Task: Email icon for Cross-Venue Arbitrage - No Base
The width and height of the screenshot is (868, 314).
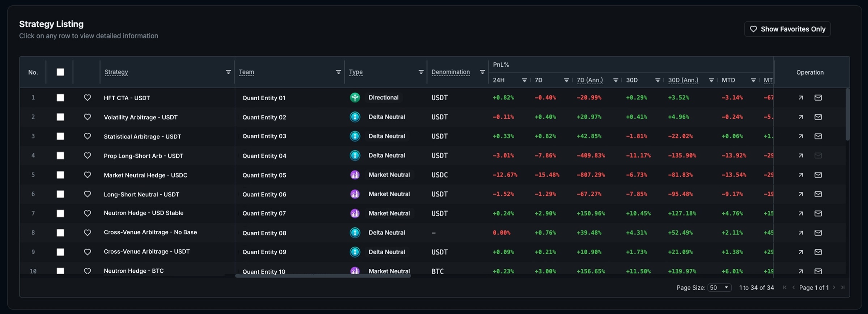Action: 818,233
